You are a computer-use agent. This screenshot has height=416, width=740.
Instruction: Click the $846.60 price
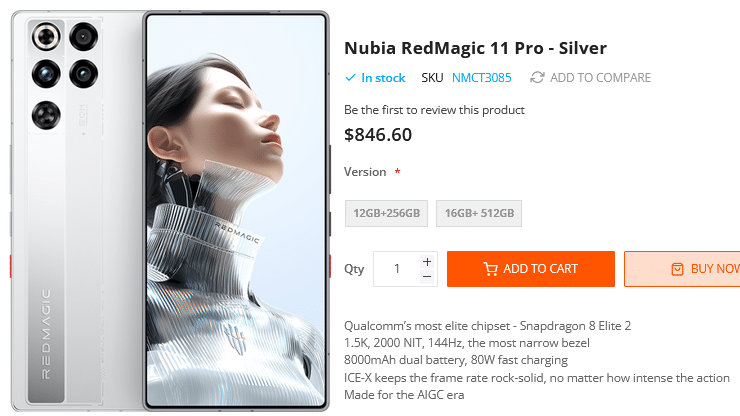pos(378,135)
